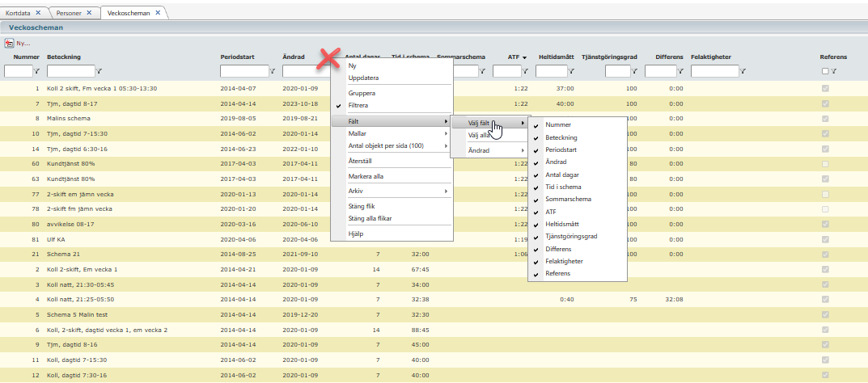Click the Ny... new schedule toolbar icon
Screen dimensions: 868x383
tap(10, 43)
